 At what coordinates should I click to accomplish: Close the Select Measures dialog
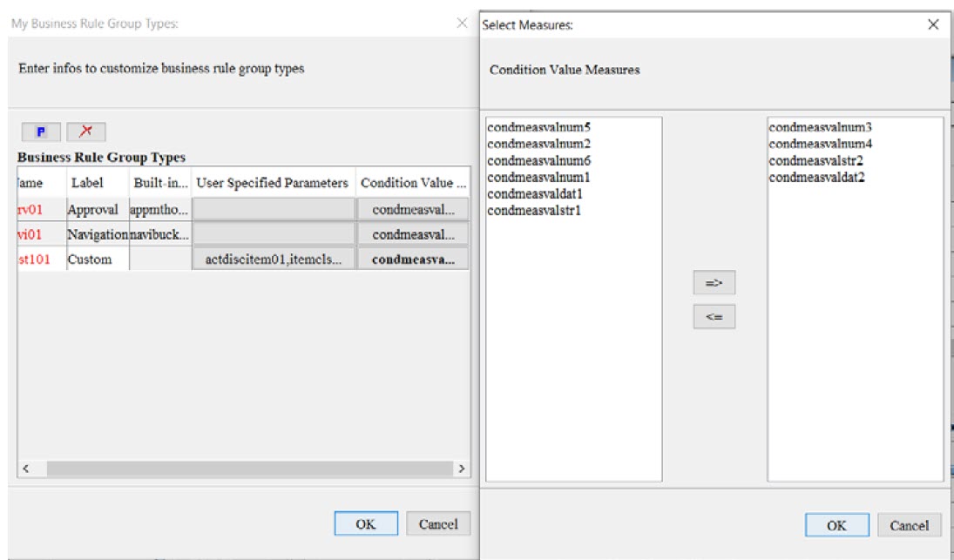coord(933,24)
